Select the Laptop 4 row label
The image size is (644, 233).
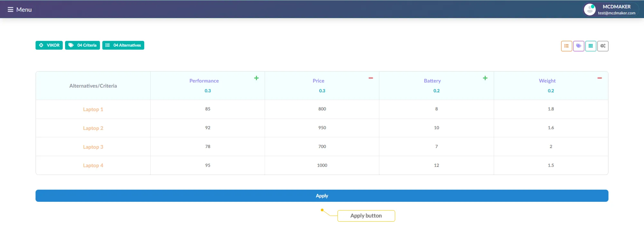(x=93, y=166)
